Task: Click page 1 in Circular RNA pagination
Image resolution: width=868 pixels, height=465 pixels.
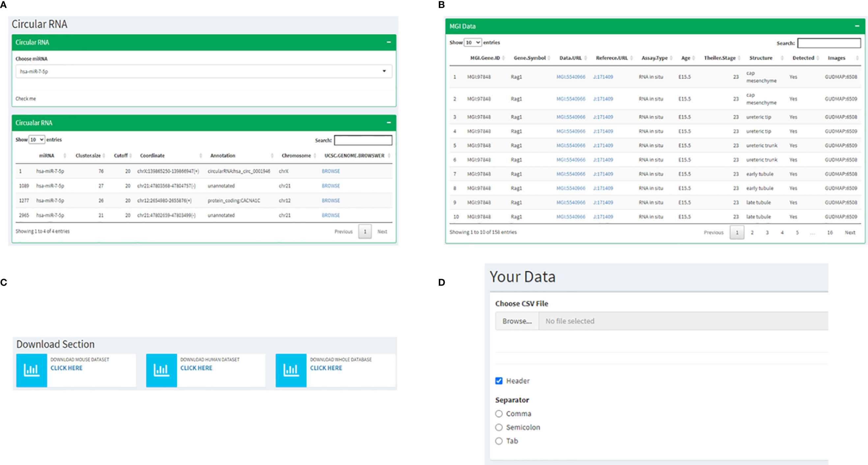Action: tap(365, 232)
